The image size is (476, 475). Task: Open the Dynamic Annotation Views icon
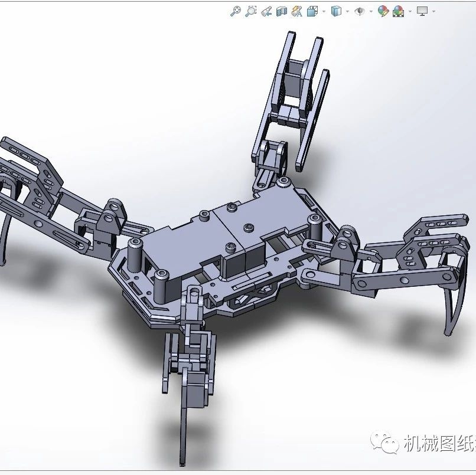click(296, 11)
